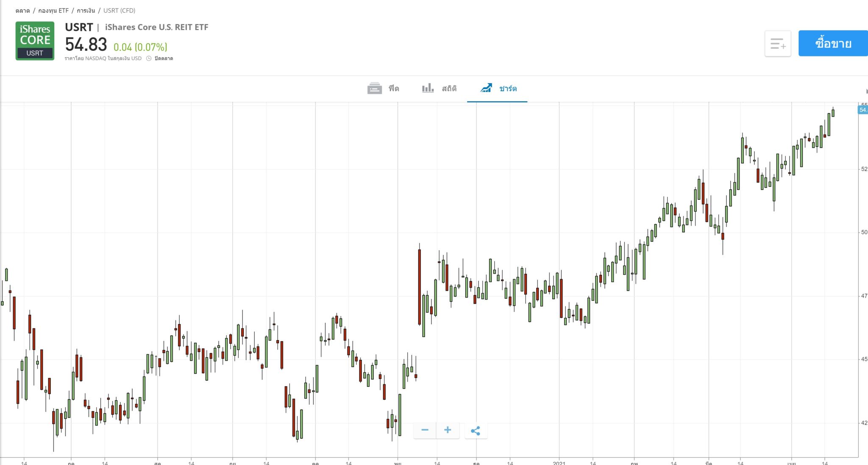Click the blue current-price tag on price axis
Image resolution: width=868 pixels, height=465 pixels.
coord(862,110)
